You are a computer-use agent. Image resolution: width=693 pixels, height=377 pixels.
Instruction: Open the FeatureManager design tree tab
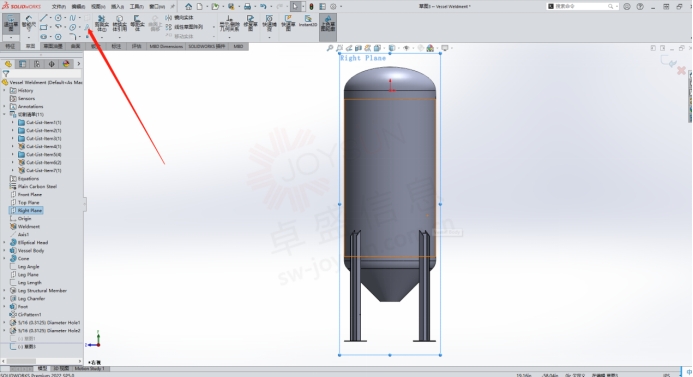pos(8,64)
